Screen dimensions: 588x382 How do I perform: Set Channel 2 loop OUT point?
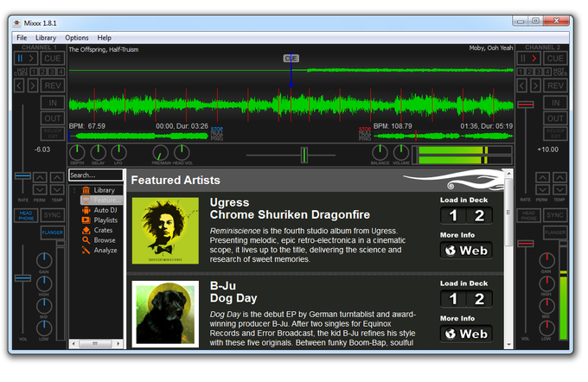(555, 118)
